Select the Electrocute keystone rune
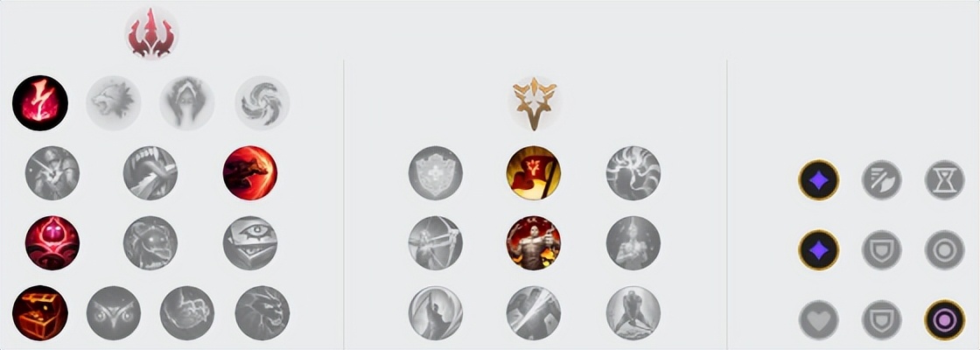Image resolution: width=980 pixels, height=350 pixels. (40, 103)
